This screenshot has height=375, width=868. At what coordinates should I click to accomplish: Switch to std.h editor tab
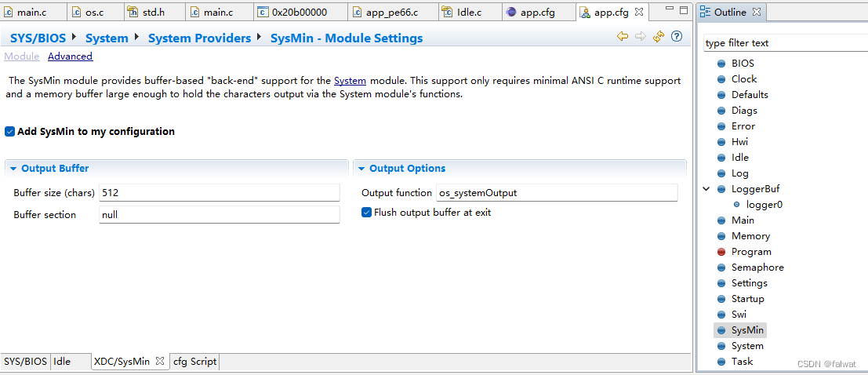pos(154,12)
